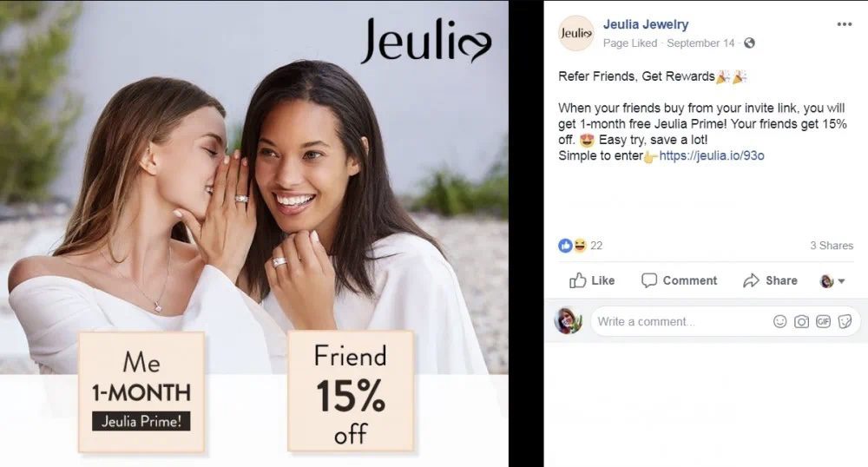Open the Jeulia Jewelry page name link
This screenshot has width=868, height=467.
(646, 24)
